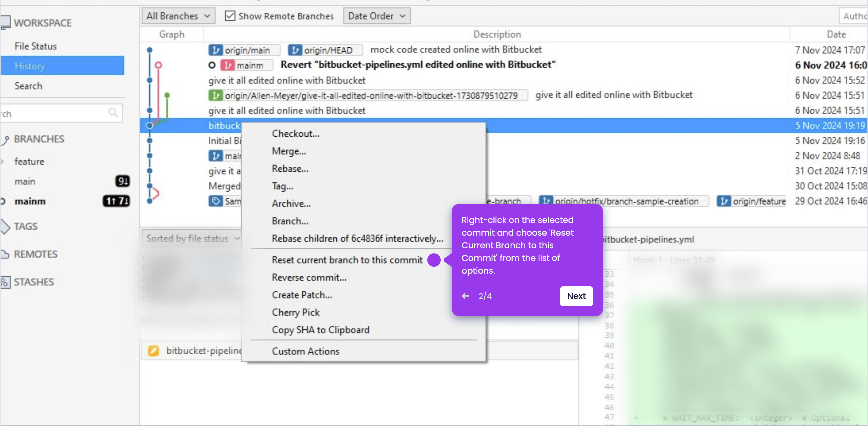Click the stash icon beside STASHES
Screen dimensions: 868x426
[5, 282]
